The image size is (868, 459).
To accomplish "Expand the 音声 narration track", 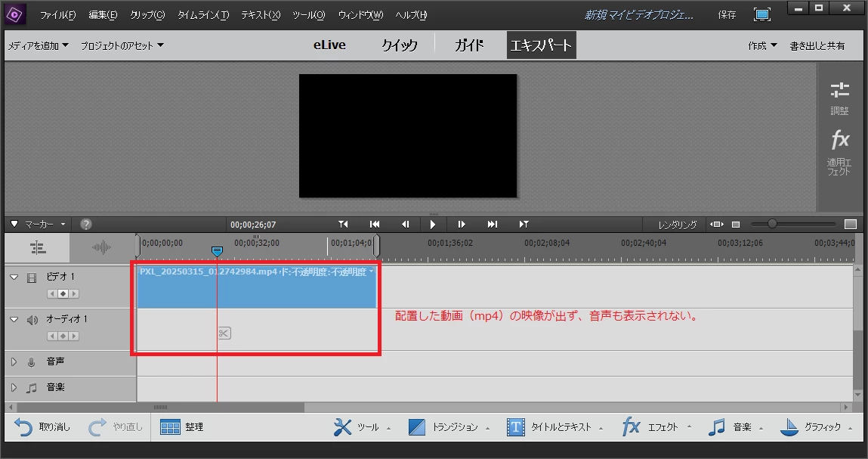I will point(14,362).
